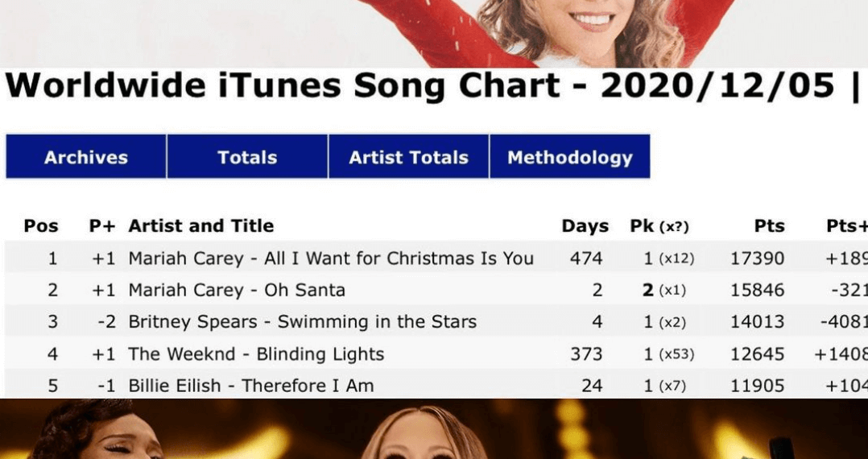
Task: Click the Pos column header
Action: [x=41, y=226]
